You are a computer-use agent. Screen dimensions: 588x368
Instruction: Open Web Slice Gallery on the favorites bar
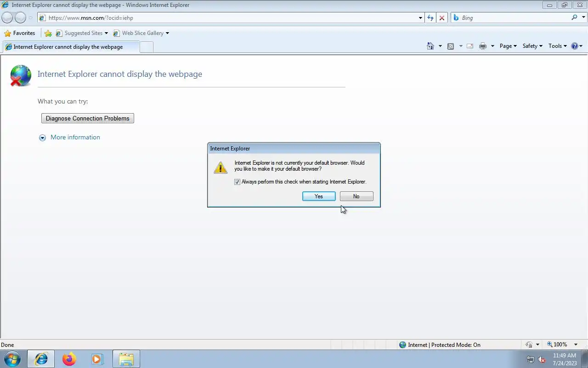(x=141, y=33)
